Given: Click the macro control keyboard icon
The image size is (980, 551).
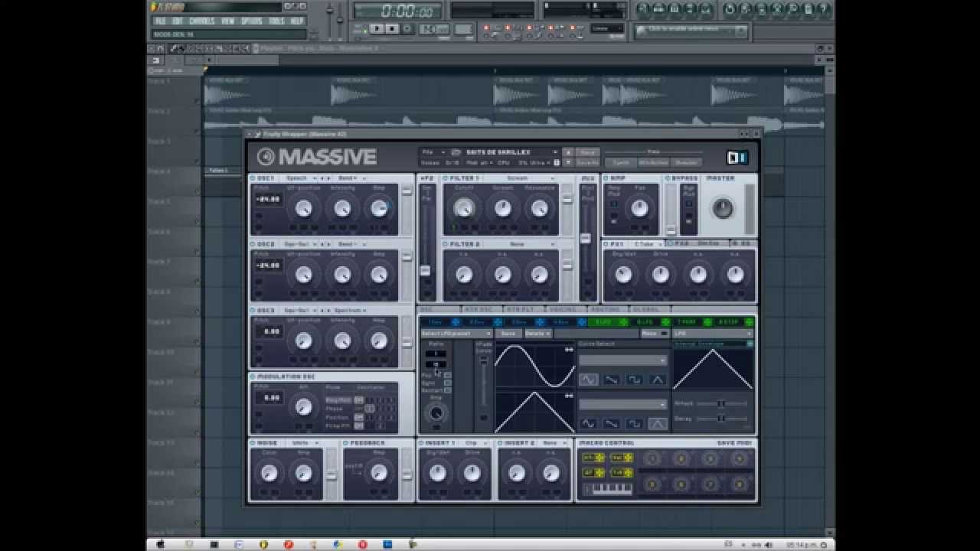Looking at the screenshot, I should (607, 489).
